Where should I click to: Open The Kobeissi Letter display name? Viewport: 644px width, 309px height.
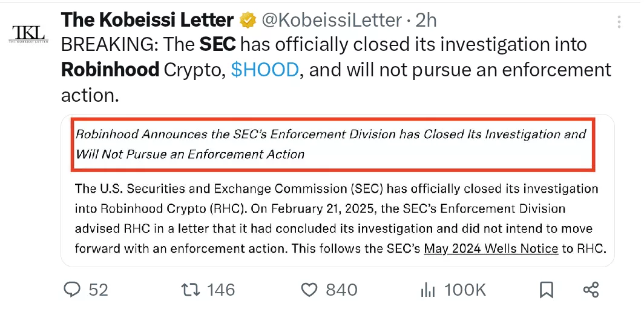[148, 20]
